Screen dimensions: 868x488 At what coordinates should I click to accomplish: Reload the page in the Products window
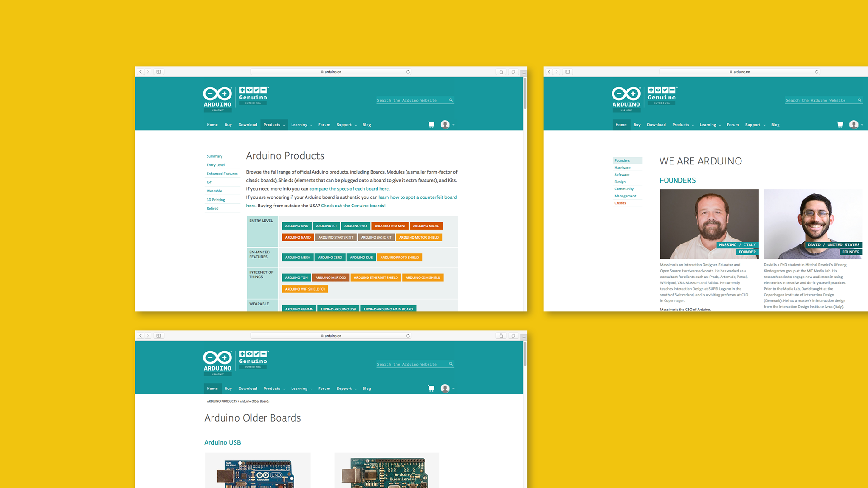point(408,72)
